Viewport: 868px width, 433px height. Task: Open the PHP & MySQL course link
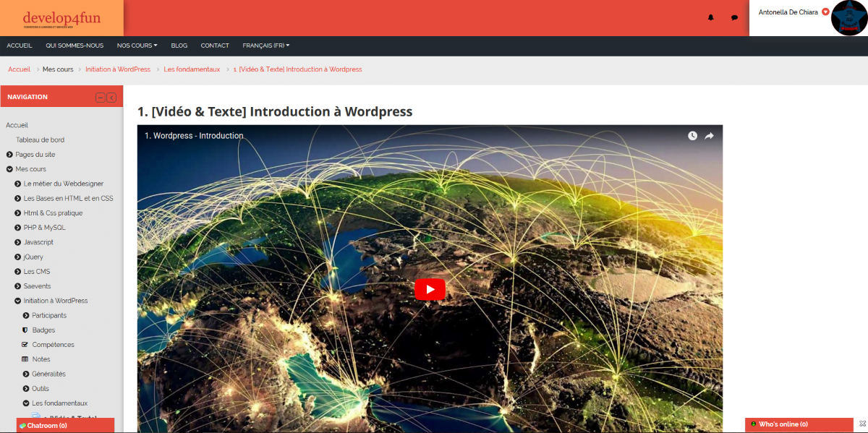point(45,228)
